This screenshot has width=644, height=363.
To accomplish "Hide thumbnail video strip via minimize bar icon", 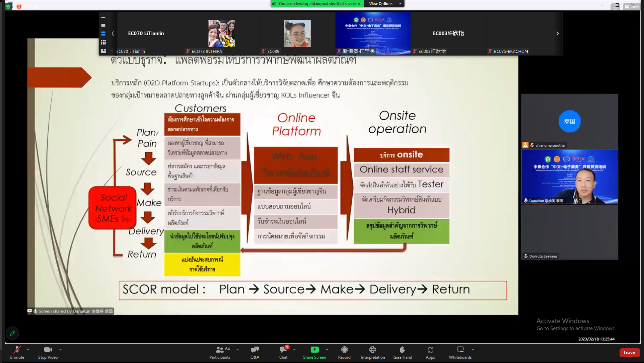I will click(103, 17).
